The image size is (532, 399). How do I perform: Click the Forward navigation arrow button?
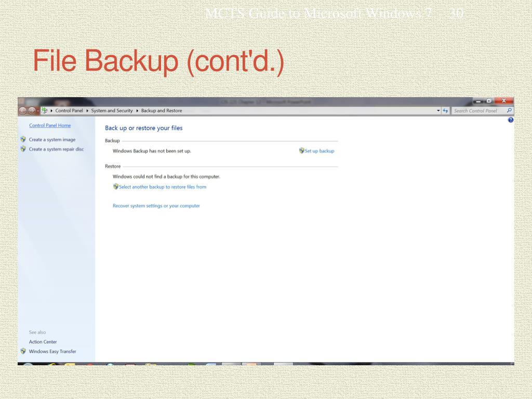click(x=32, y=111)
